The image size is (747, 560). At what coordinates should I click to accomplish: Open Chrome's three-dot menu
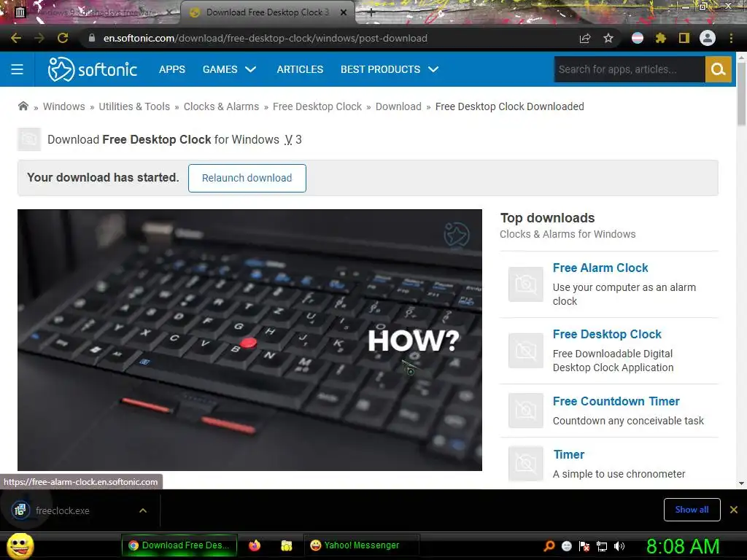coord(731,38)
